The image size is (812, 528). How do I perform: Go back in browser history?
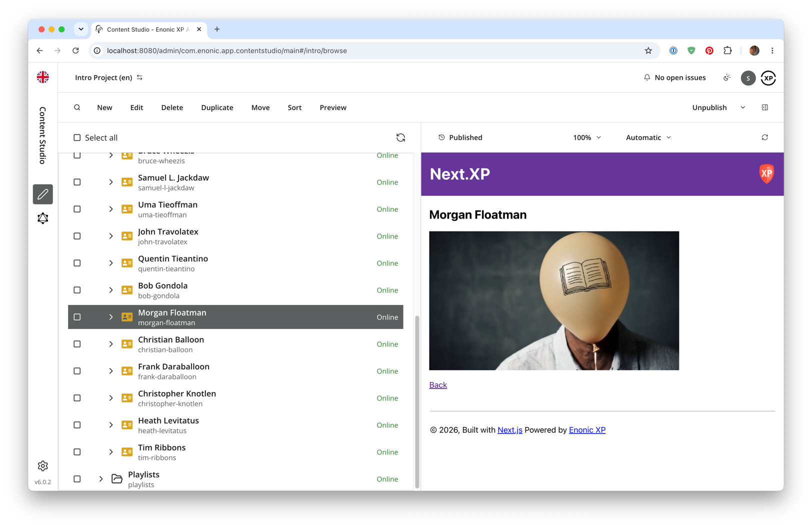(40, 50)
